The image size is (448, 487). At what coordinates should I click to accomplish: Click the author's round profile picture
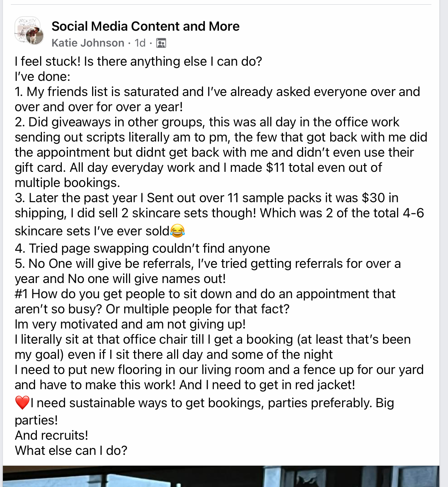coord(35,36)
